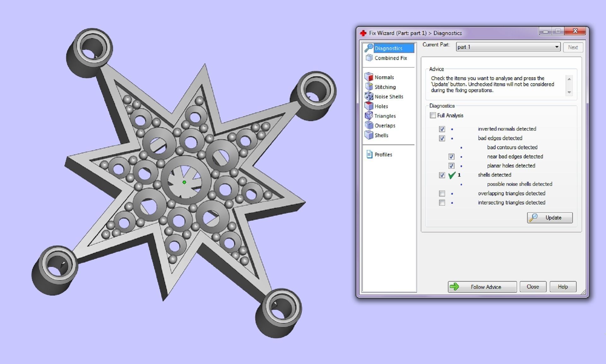
Task: Enable overlapping triangles detected checkbox
Action: [x=442, y=193]
